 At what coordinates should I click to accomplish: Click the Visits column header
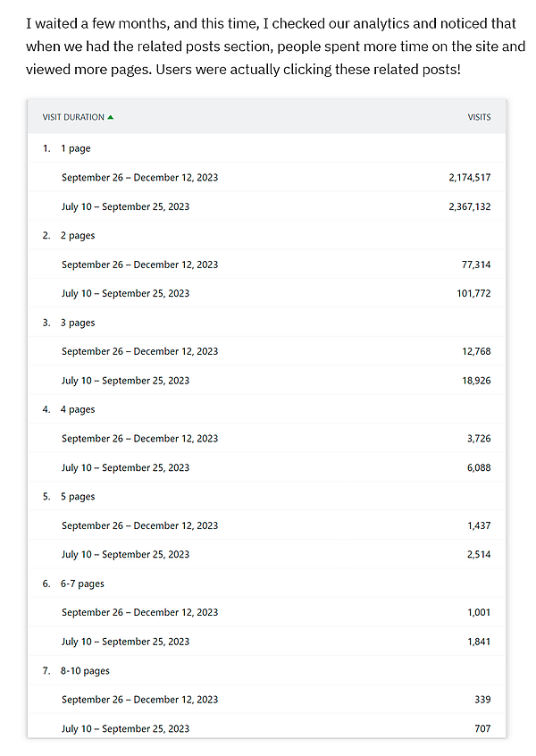[x=479, y=117]
